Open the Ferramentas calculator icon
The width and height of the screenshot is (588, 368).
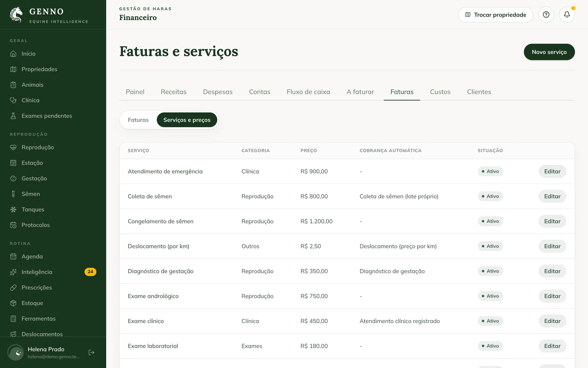coord(13,319)
